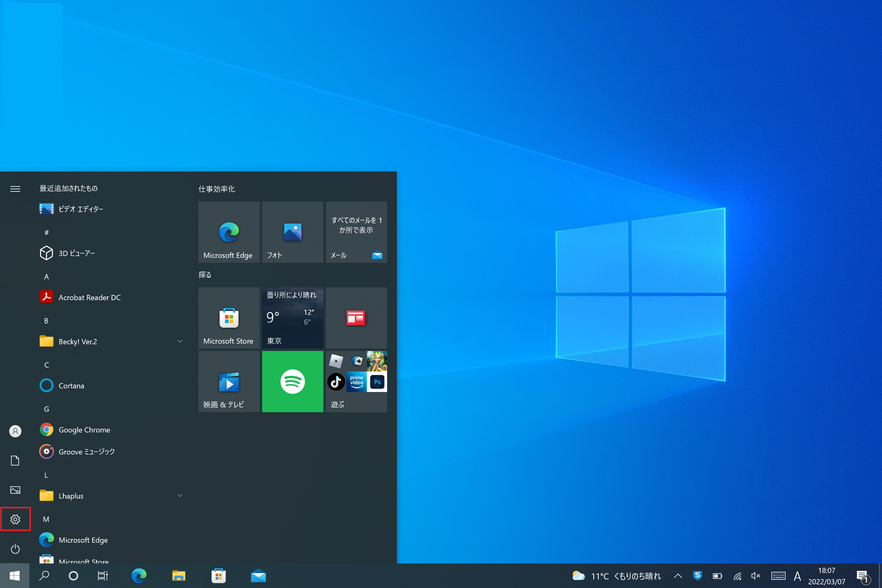882x588 pixels.
Task: Jump via the letter C index header
Action: [x=47, y=365]
